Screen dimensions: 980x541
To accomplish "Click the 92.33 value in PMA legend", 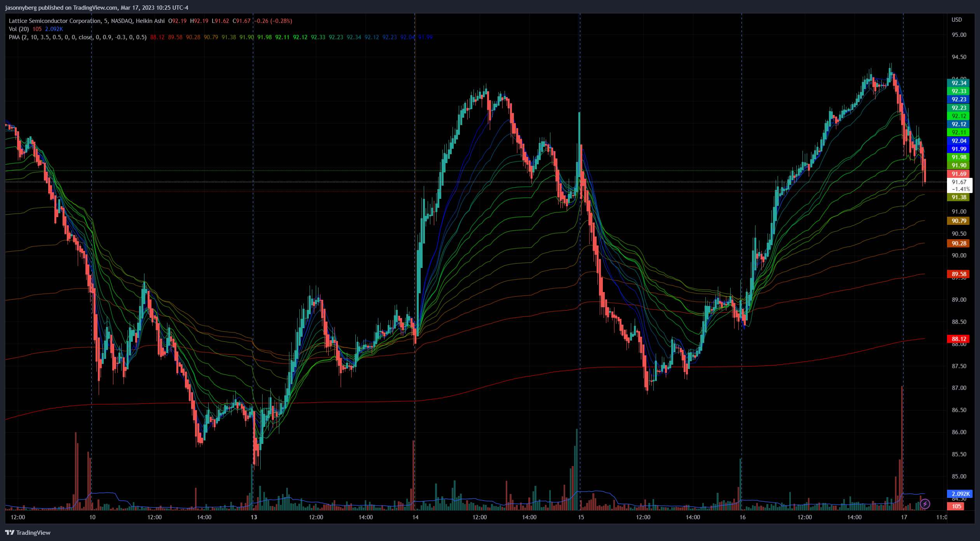I will [x=318, y=37].
